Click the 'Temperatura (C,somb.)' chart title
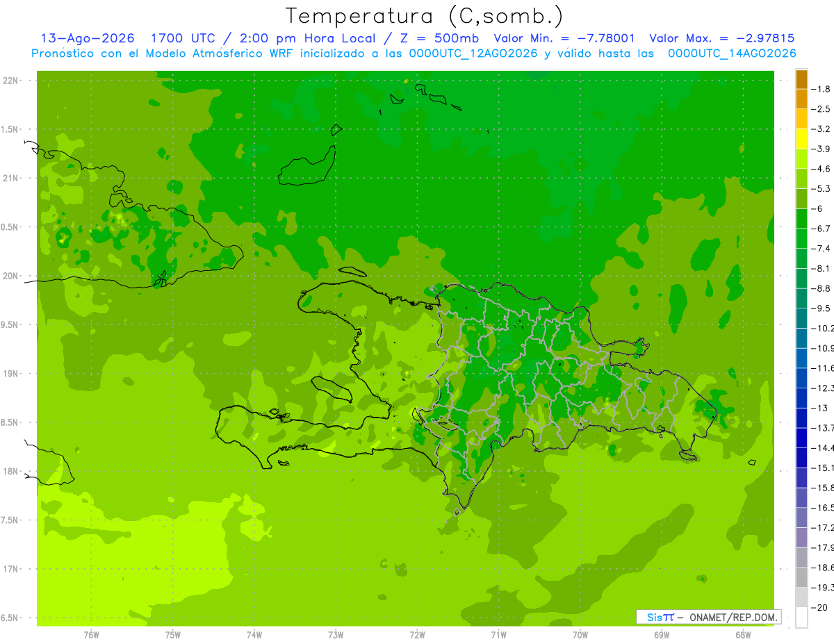The width and height of the screenshot is (834, 644). (x=423, y=16)
